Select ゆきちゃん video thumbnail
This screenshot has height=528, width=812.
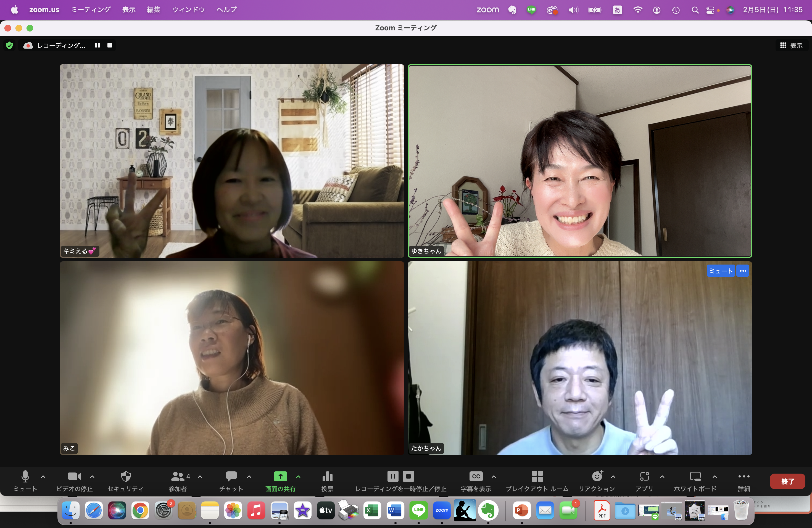pyautogui.click(x=580, y=160)
